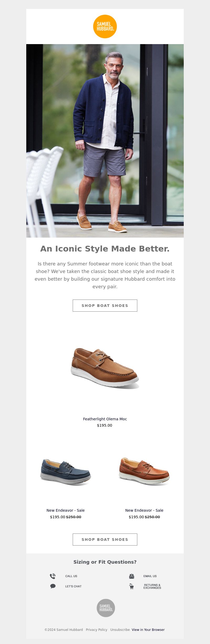This screenshot has height=644, width=210.
Task: Click the top Shop Boat Shoes button
Action: click(x=105, y=306)
